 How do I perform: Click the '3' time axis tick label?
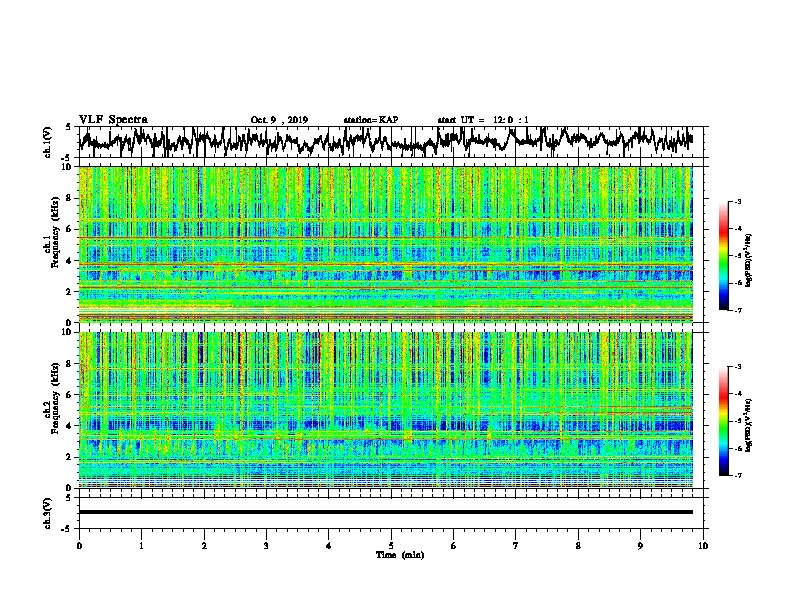click(266, 546)
